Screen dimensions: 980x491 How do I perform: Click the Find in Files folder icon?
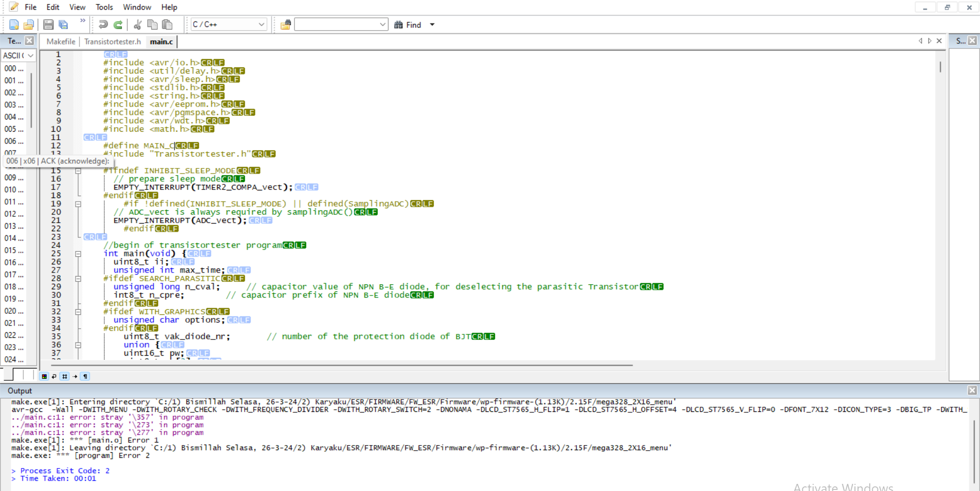[x=286, y=24]
